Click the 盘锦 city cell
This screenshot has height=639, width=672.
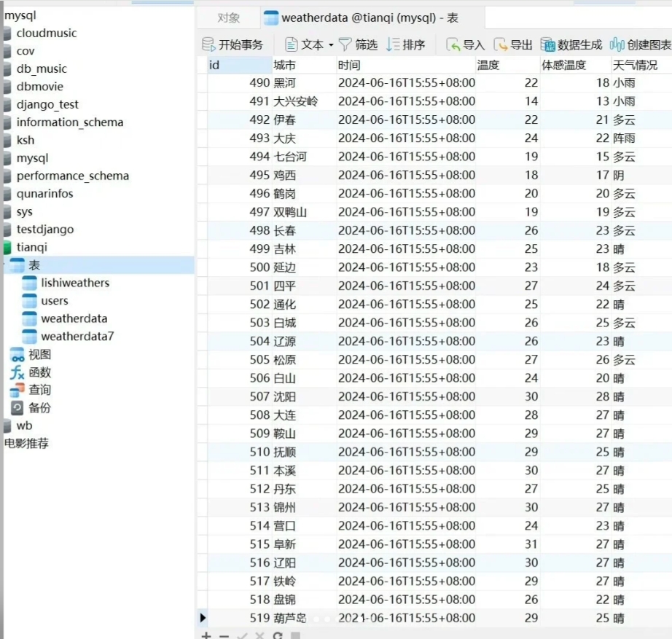tap(304, 600)
